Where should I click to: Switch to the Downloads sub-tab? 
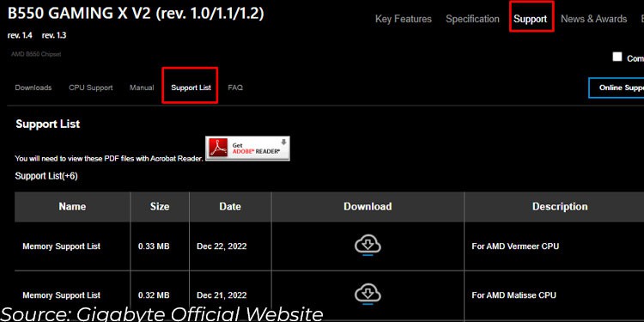pyautogui.click(x=33, y=88)
